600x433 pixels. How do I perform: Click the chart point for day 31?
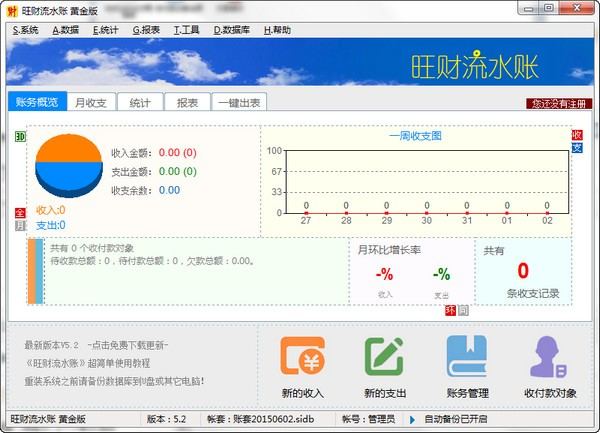tap(467, 213)
